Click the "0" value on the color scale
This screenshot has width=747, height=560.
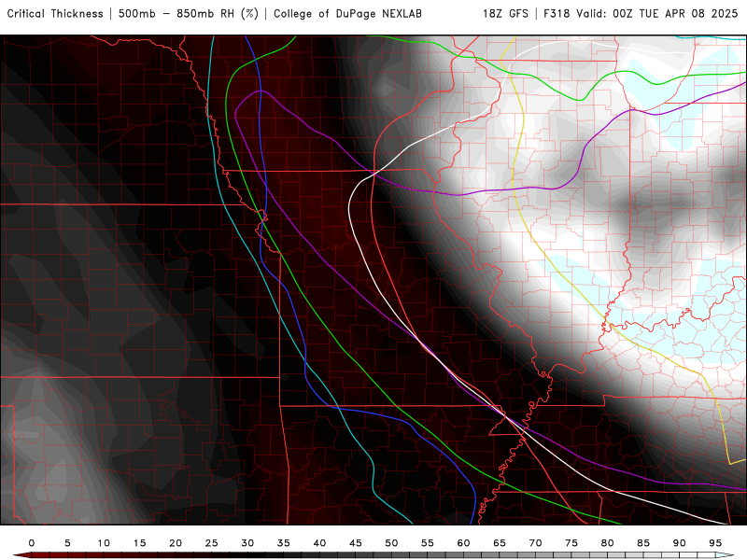(x=32, y=543)
